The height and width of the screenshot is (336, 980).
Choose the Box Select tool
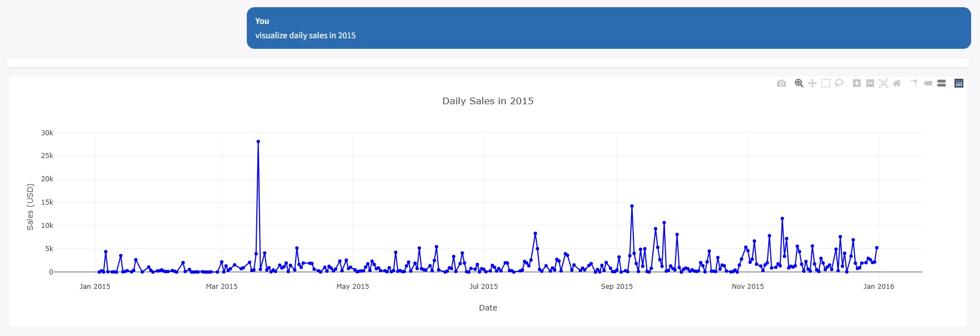click(826, 83)
